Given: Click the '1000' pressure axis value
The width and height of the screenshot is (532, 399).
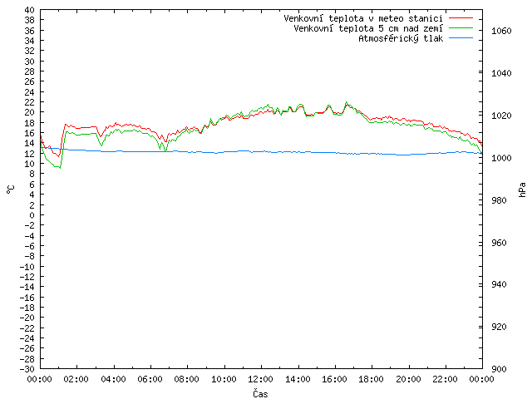Looking at the screenshot, I should (501, 158).
